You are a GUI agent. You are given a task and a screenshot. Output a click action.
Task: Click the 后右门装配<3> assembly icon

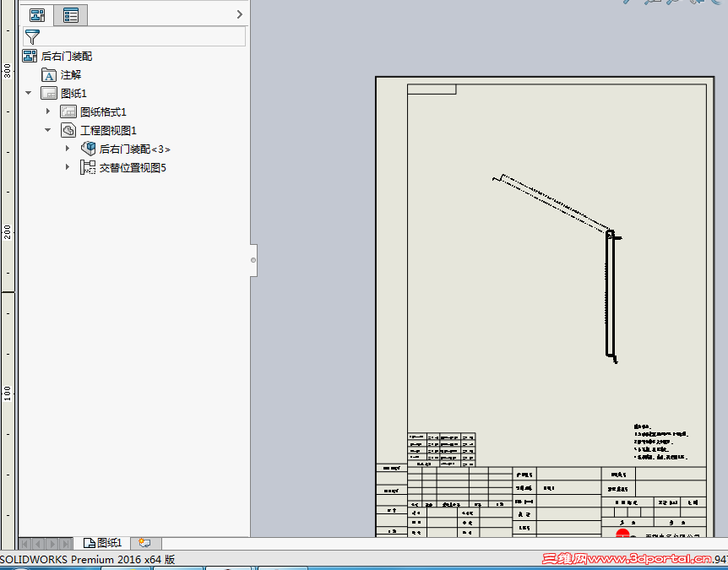(88, 149)
